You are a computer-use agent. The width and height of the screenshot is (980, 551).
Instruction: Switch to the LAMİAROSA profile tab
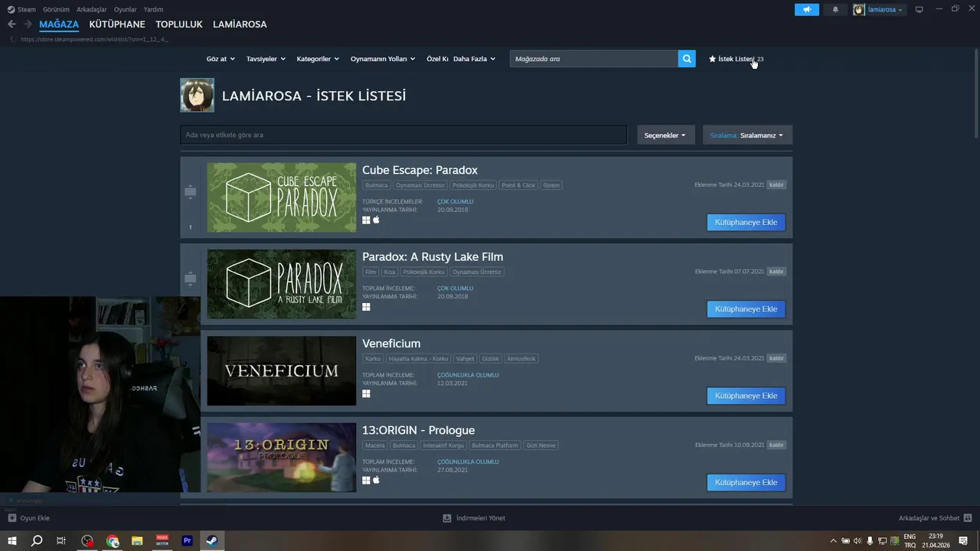pyautogui.click(x=240, y=24)
